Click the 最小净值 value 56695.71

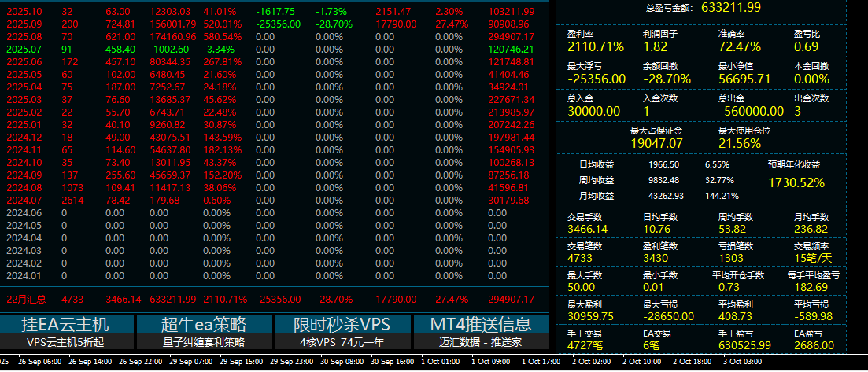click(744, 79)
